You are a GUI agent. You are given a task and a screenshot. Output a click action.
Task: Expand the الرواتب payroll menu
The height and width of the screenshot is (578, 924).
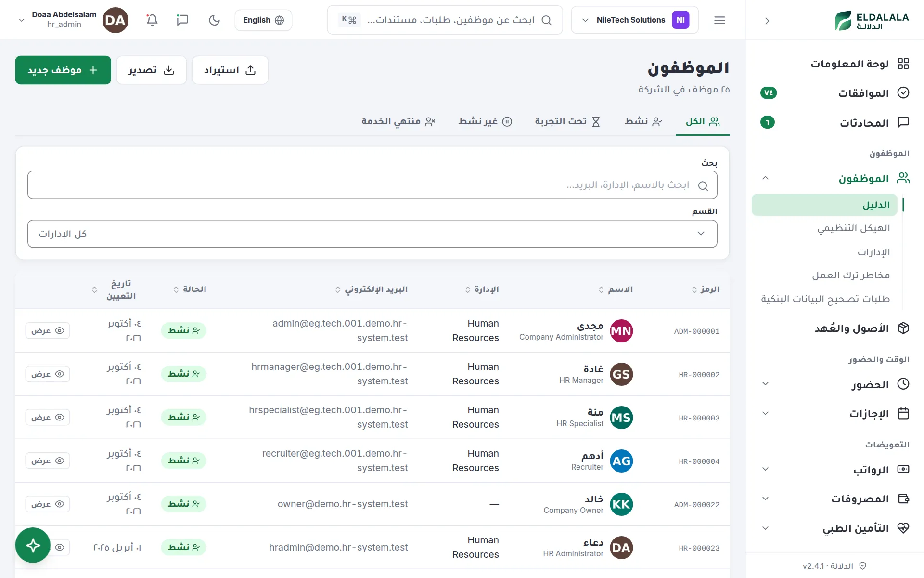click(835, 470)
